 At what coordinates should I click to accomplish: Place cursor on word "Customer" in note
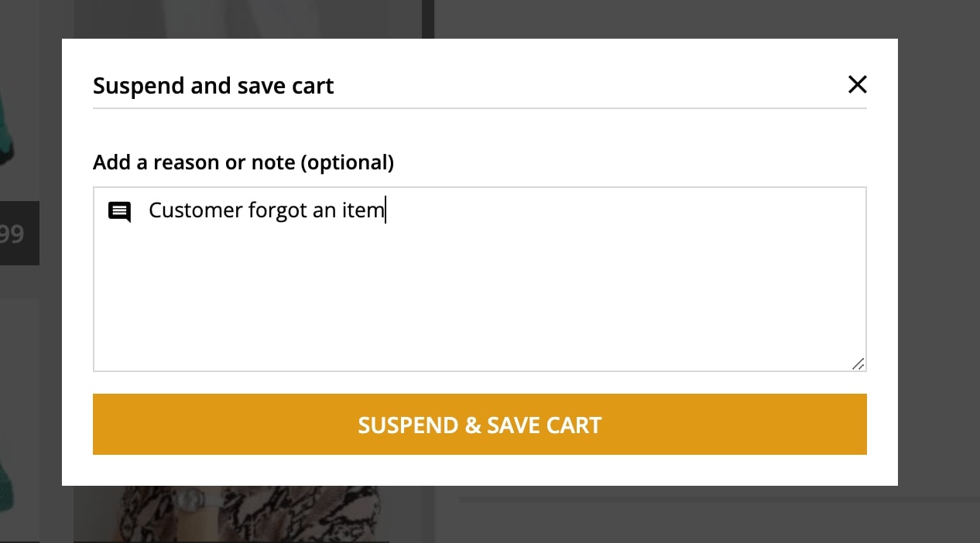pyautogui.click(x=195, y=210)
